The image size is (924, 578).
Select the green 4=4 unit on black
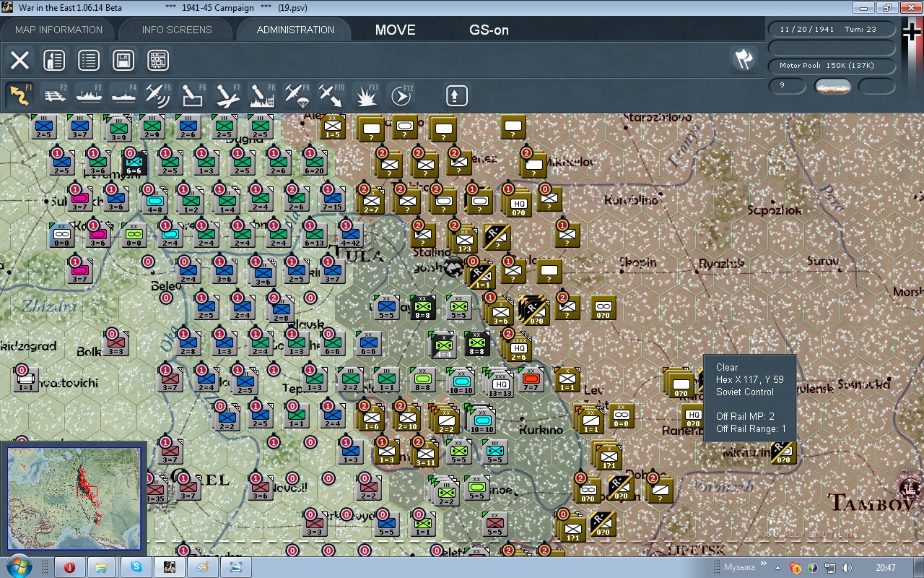pos(445,345)
